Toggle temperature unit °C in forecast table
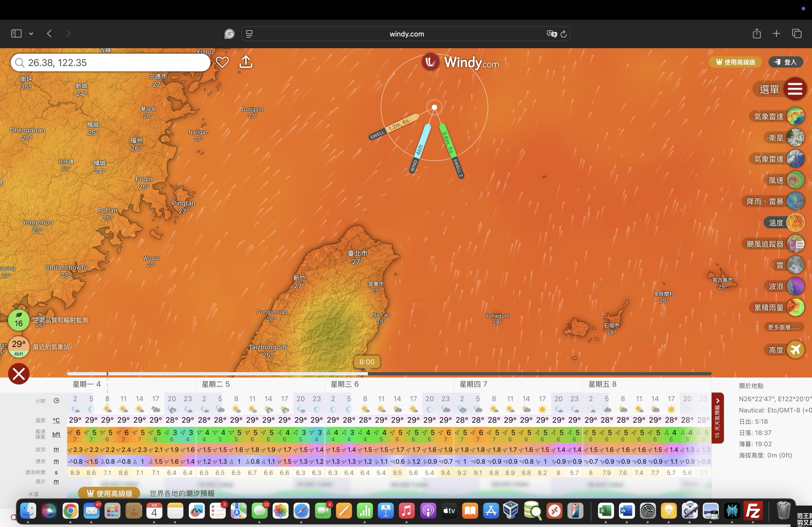The height and width of the screenshot is (527, 812). [x=56, y=420]
